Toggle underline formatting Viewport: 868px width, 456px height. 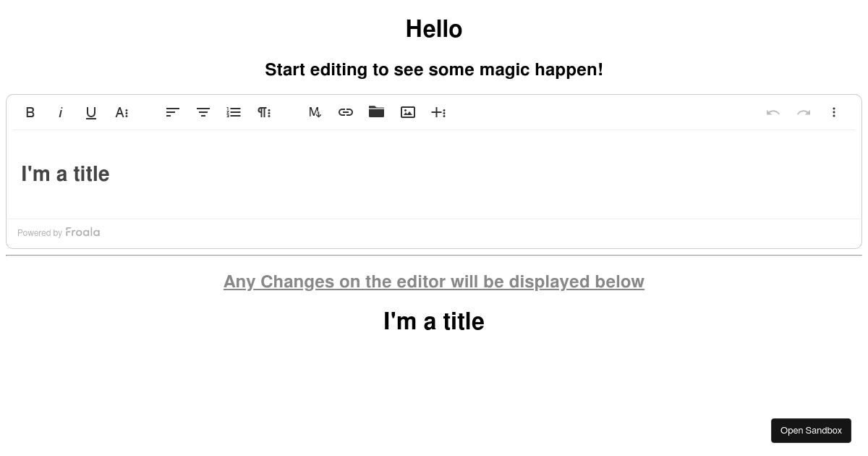point(91,112)
